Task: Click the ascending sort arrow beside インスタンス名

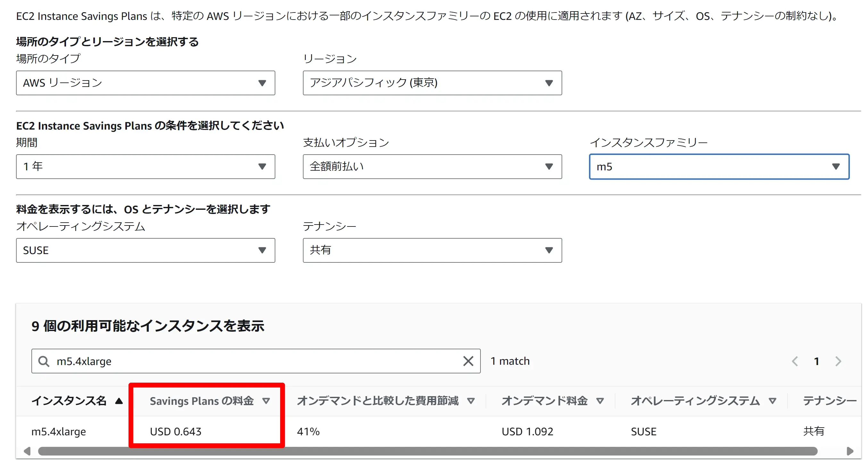Action: pos(119,401)
